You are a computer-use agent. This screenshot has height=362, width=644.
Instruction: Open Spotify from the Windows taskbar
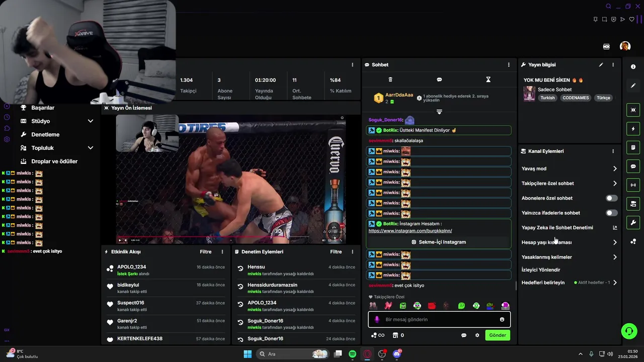coord(353,354)
